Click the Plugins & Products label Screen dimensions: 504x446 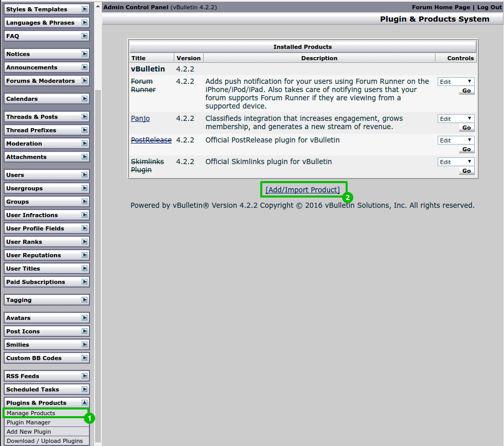tap(36, 403)
